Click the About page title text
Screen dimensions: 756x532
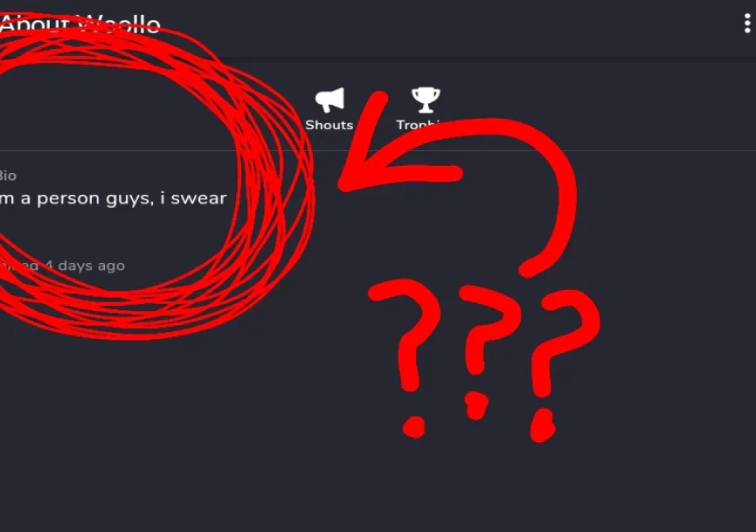(80, 24)
